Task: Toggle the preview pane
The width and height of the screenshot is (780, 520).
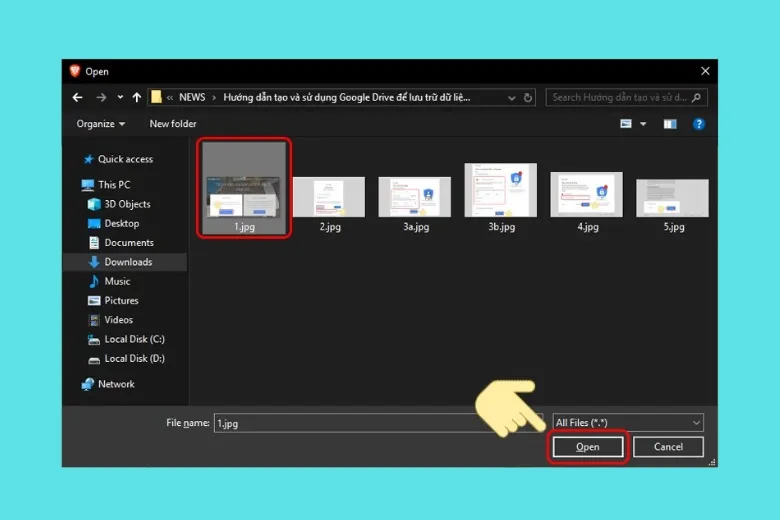Action: 670,124
